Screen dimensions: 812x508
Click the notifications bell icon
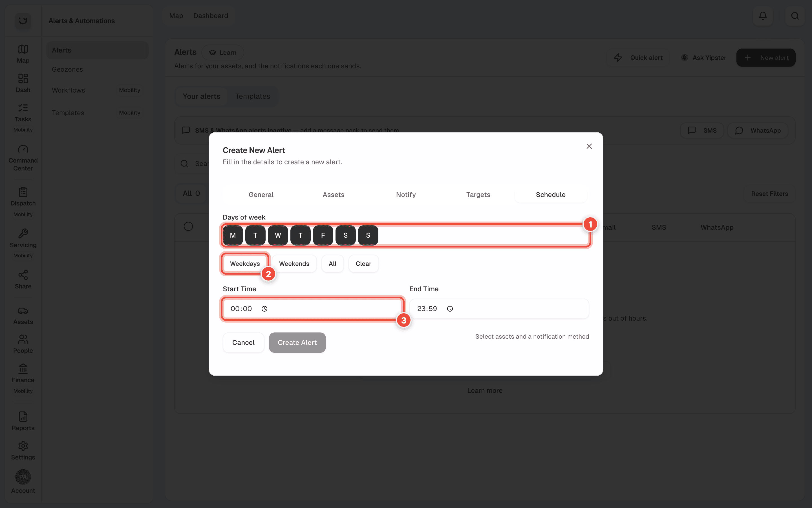coord(763,16)
